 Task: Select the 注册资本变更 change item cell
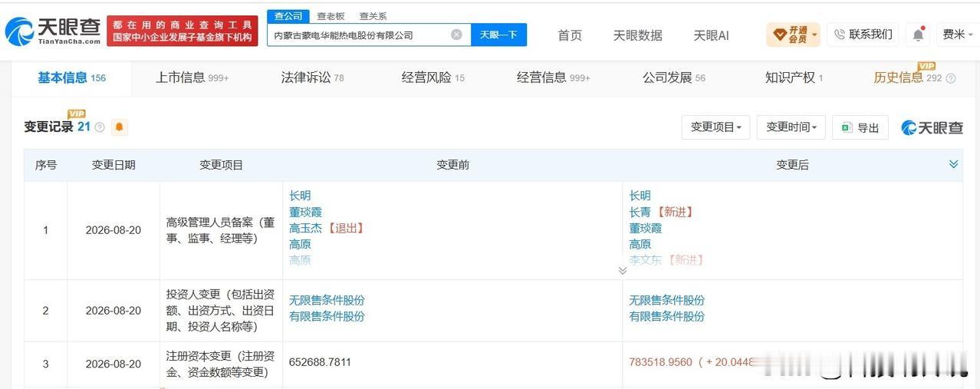pyautogui.click(x=221, y=364)
